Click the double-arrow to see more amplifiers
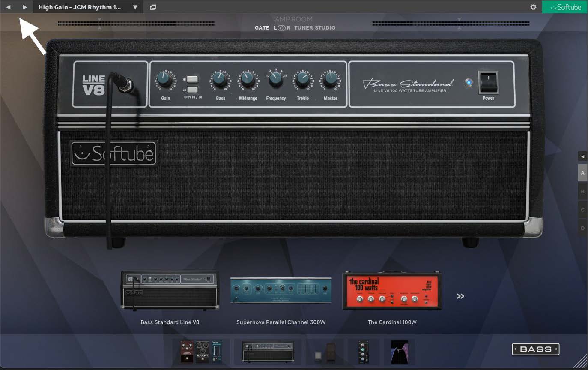588x370 pixels. (460, 296)
